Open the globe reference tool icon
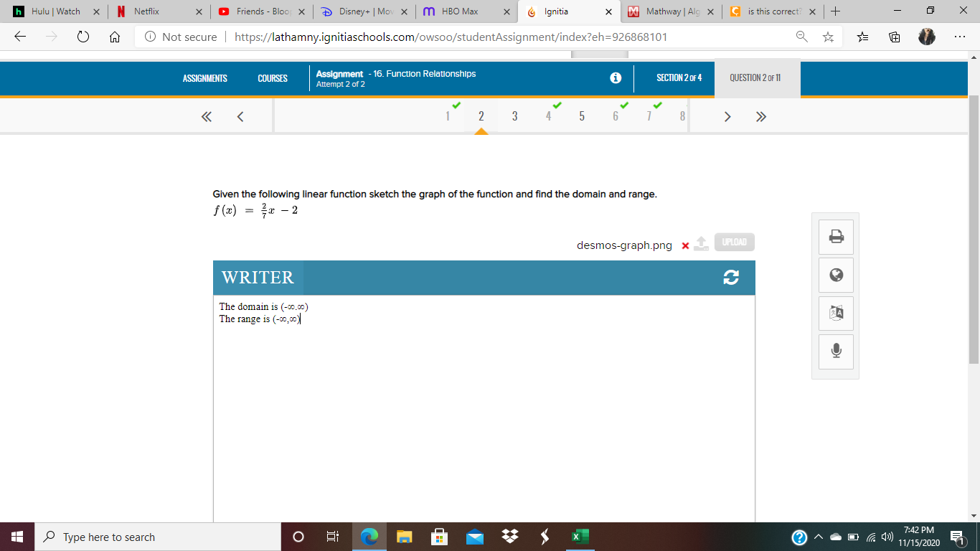The image size is (980, 551). point(836,275)
